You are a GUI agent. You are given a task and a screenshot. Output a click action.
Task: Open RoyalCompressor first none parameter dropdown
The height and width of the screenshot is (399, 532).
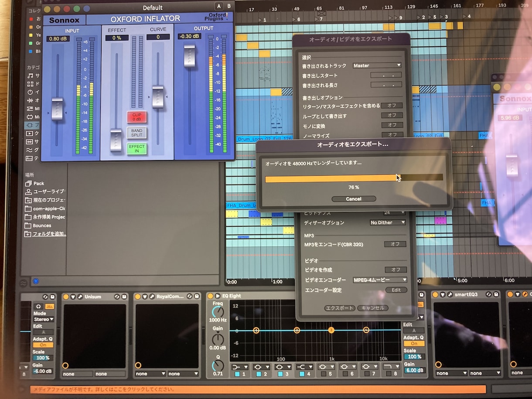tap(150, 374)
